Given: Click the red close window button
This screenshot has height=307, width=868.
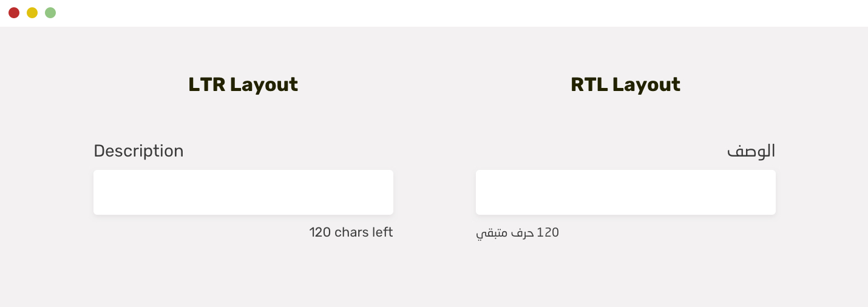Looking at the screenshot, I should point(14,13).
